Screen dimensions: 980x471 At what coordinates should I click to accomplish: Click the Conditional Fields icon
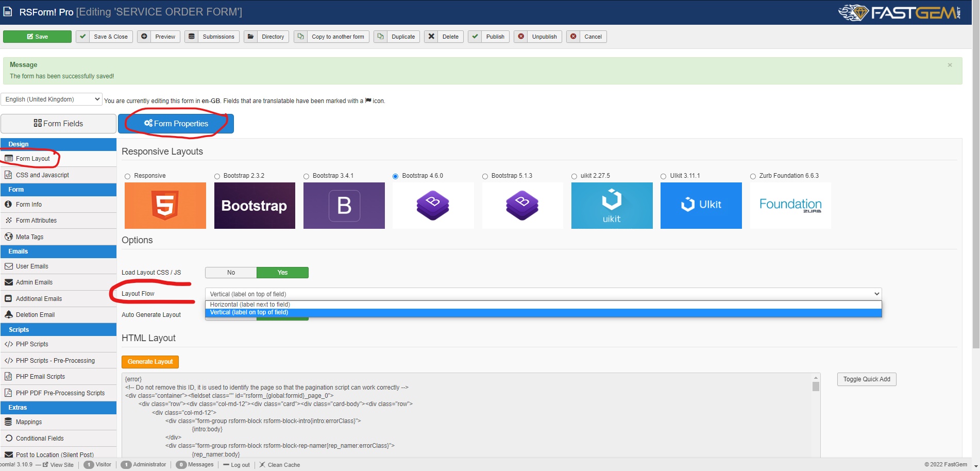(x=9, y=439)
